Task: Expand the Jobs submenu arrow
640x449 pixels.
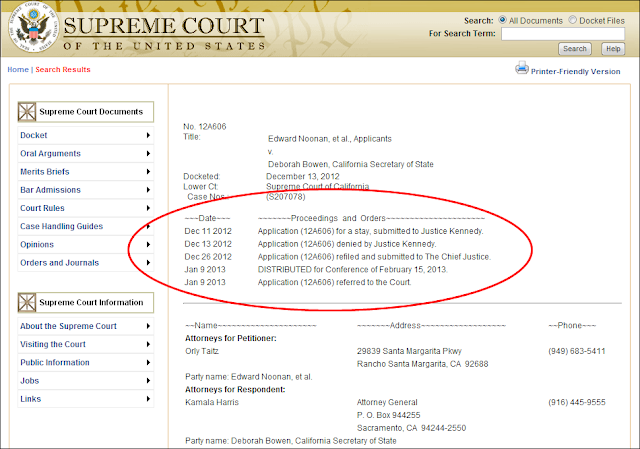Action: [148, 380]
